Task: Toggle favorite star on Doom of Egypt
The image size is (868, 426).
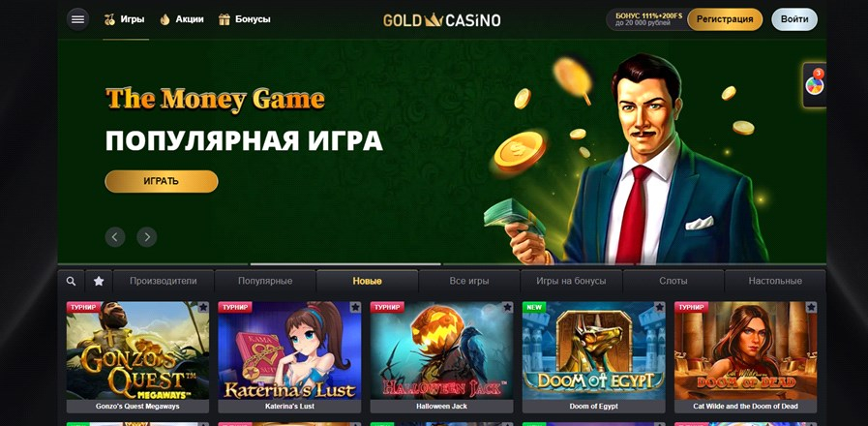Action: [x=659, y=308]
